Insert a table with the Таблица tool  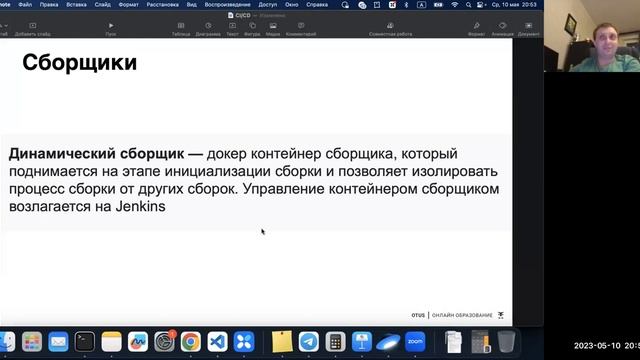(x=181, y=29)
